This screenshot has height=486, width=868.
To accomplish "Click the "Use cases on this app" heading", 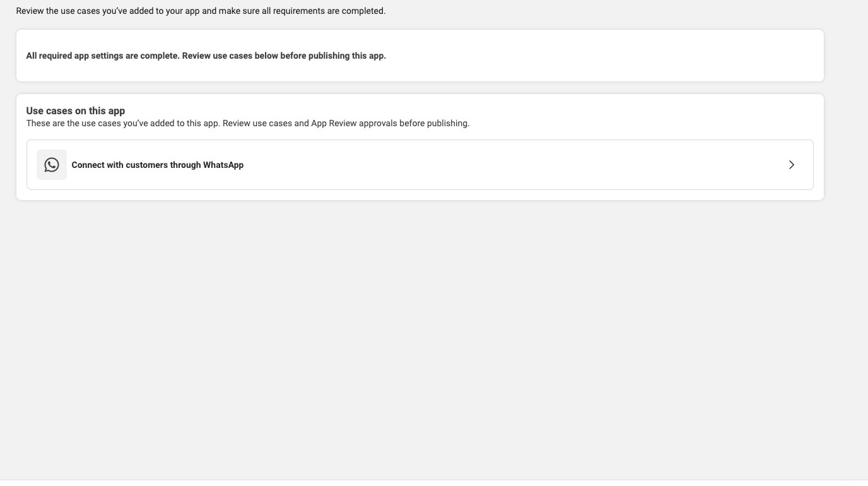I will (76, 110).
